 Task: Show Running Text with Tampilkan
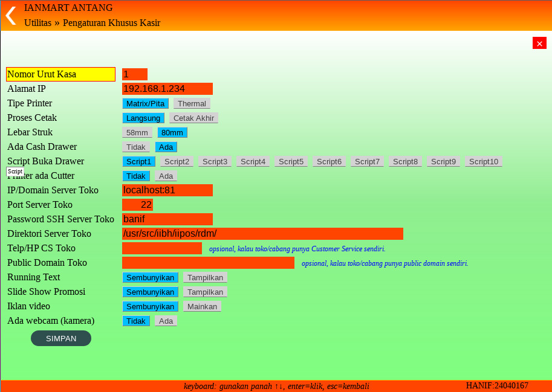click(x=205, y=277)
